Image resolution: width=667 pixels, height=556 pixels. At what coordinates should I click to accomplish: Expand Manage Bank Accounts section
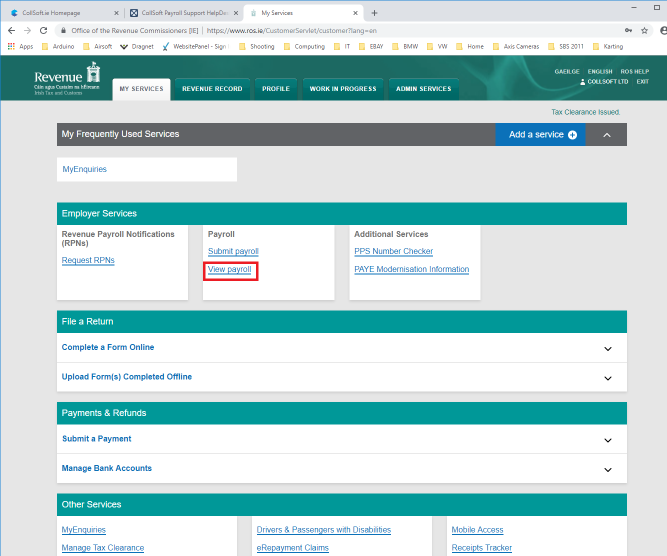pyautogui.click(x=607, y=468)
